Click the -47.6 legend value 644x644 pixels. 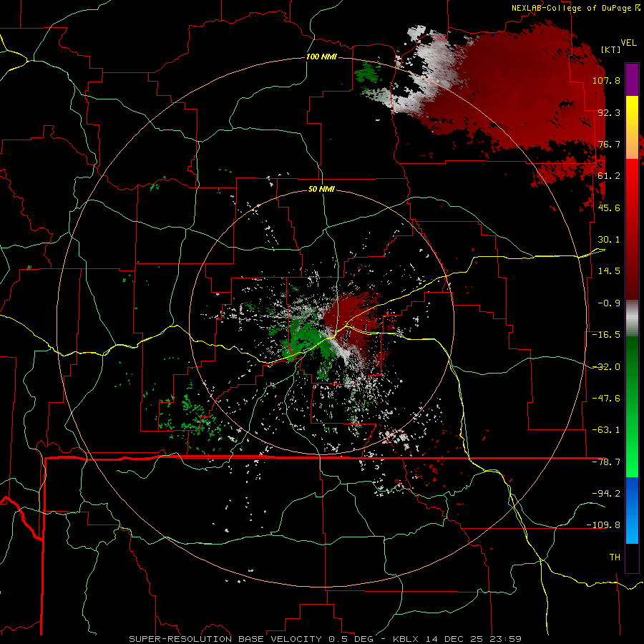[606, 399]
